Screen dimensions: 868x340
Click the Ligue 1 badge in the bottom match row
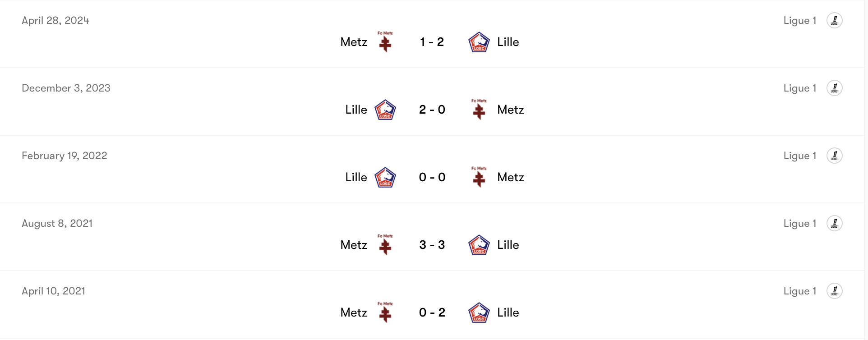[835, 290]
